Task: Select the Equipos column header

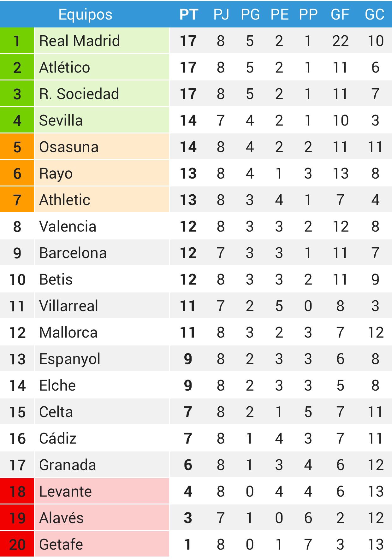Action: (x=85, y=15)
